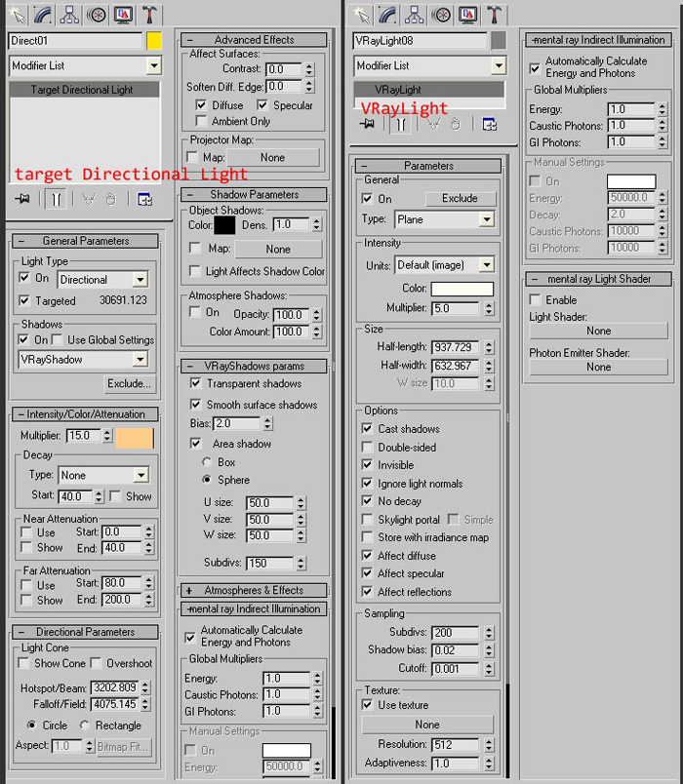Open the Utilities hammer tab in VRayLight08 panel
This screenshot has width=683, height=784.
[494, 14]
